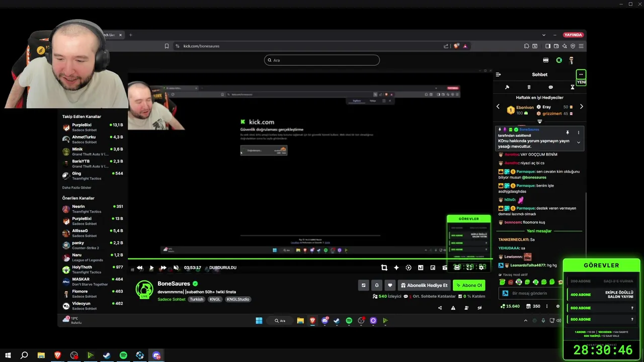The image size is (644, 362).
Task: Collapse the chat with the Sohbet panel arrow
Action: point(498,74)
